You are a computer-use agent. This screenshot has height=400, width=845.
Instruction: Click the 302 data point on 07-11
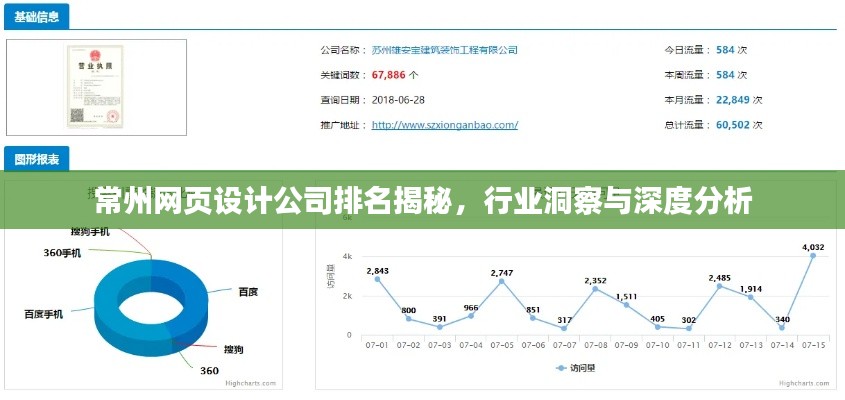click(x=688, y=329)
